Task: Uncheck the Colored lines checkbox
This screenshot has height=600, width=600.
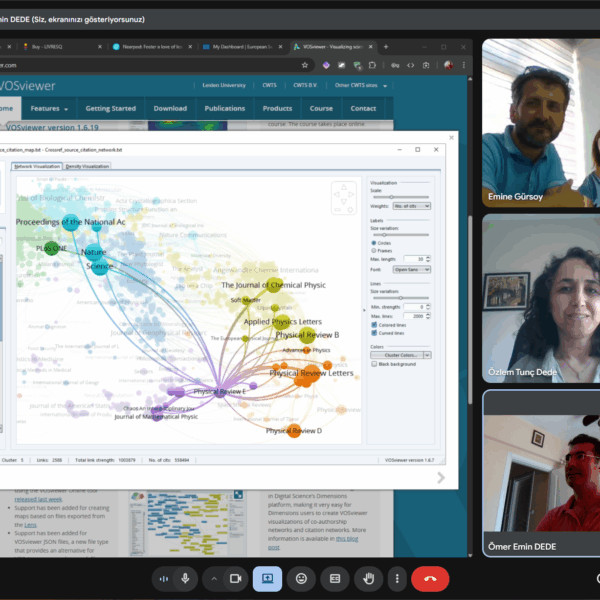Action: click(x=374, y=324)
